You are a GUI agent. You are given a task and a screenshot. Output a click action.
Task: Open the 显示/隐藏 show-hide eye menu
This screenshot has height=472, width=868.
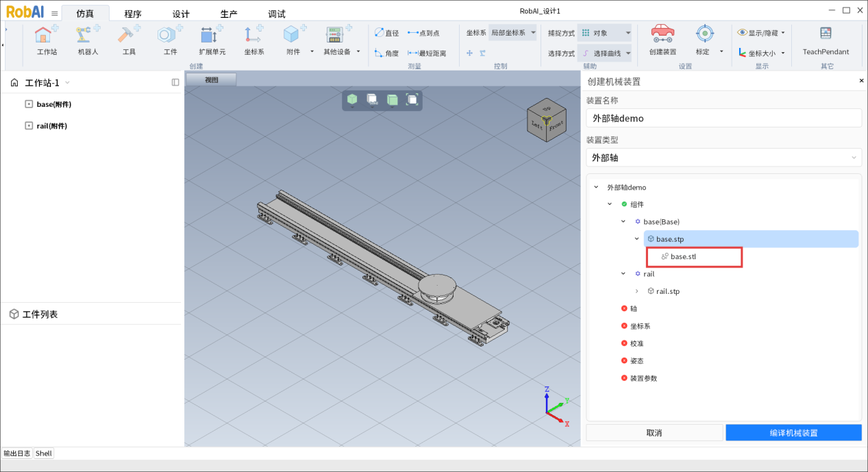(761, 32)
